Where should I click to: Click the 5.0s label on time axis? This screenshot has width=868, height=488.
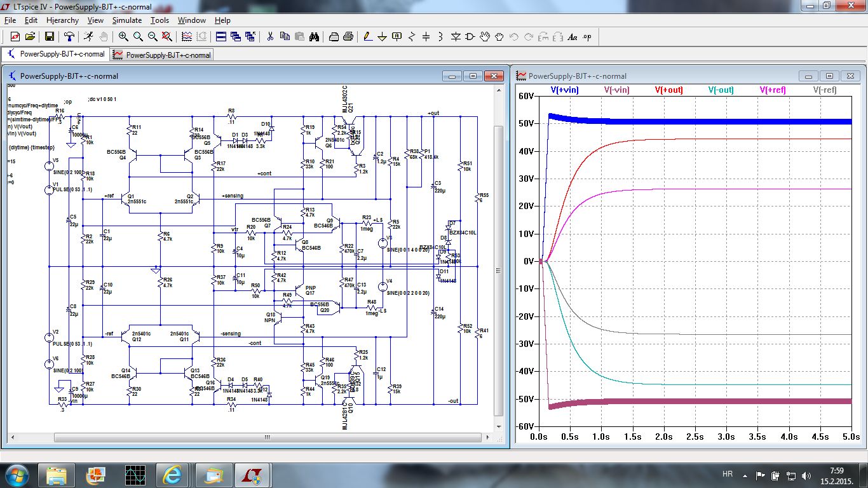851,437
